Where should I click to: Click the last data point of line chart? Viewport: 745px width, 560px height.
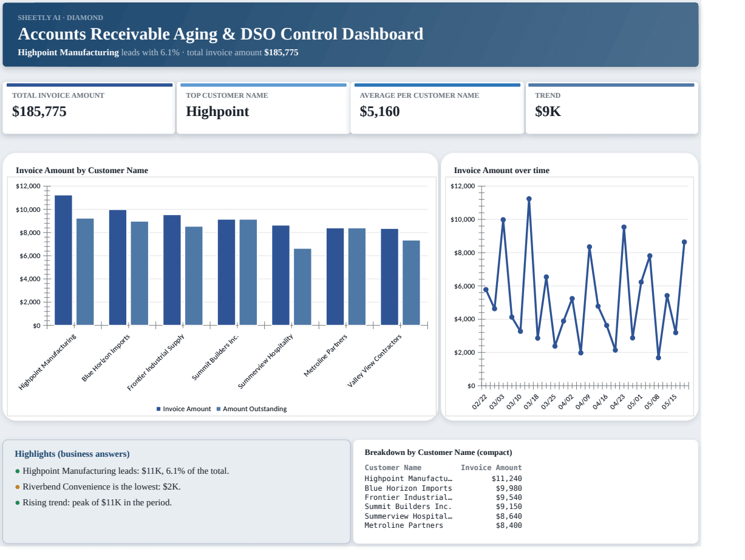point(684,242)
